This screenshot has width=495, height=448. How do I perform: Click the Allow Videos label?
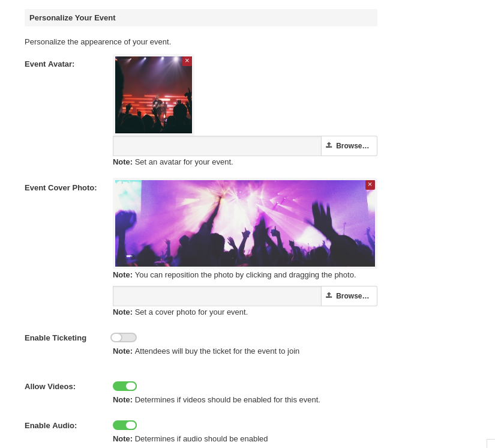click(50, 386)
